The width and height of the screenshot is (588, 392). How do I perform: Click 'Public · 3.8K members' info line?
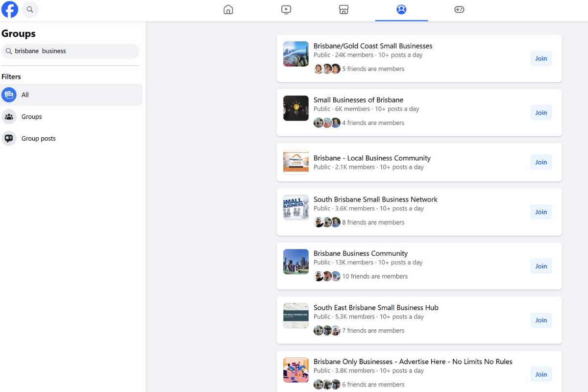tap(369, 371)
